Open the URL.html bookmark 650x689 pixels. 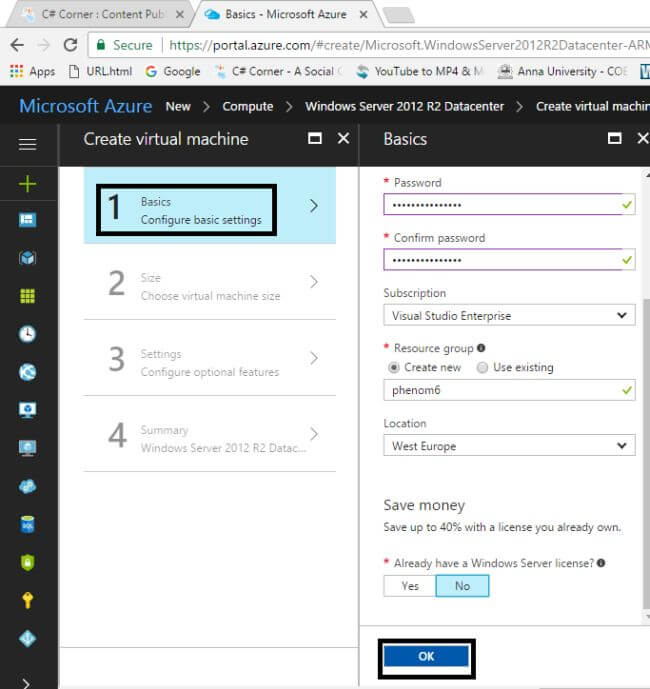(x=101, y=71)
